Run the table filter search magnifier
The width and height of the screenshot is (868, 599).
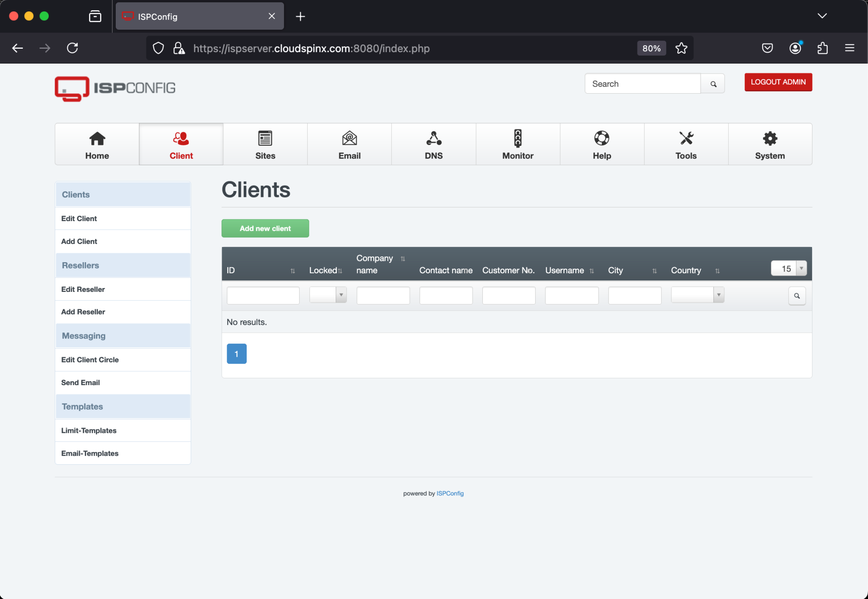(796, 295)
